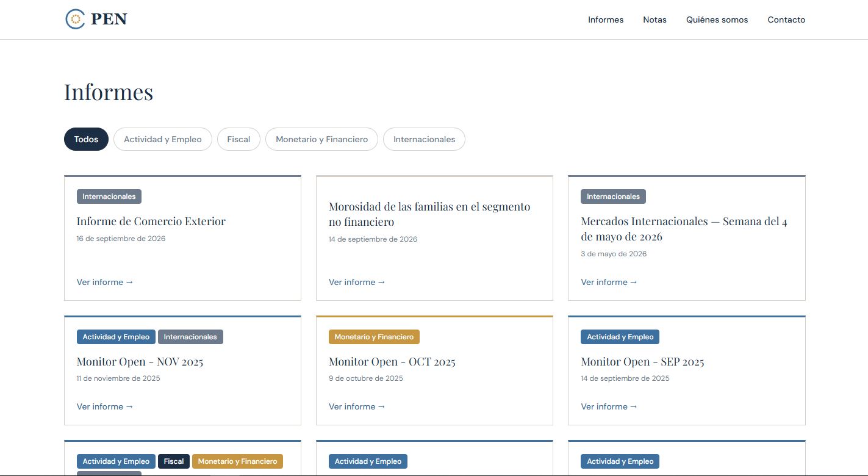
Task: Click Ver informe on Monitor Open - OCT 2025
Action: [357, 406]
